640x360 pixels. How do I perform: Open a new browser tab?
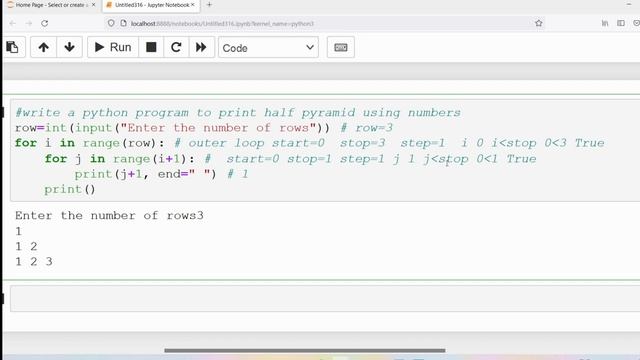click(209, 5)
